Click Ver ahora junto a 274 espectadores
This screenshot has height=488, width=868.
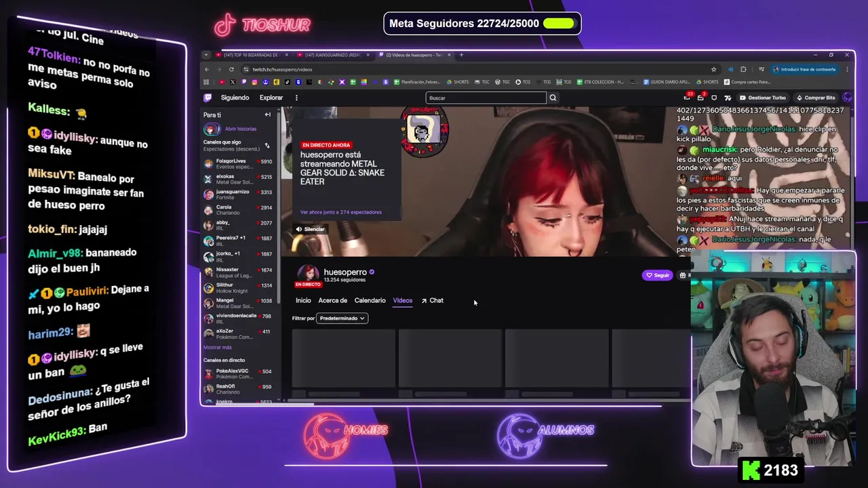coord(340,212)
